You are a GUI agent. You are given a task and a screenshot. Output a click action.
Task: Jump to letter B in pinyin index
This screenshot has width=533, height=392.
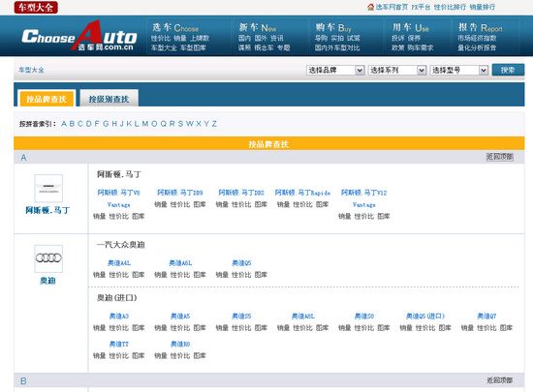(72, 124)
